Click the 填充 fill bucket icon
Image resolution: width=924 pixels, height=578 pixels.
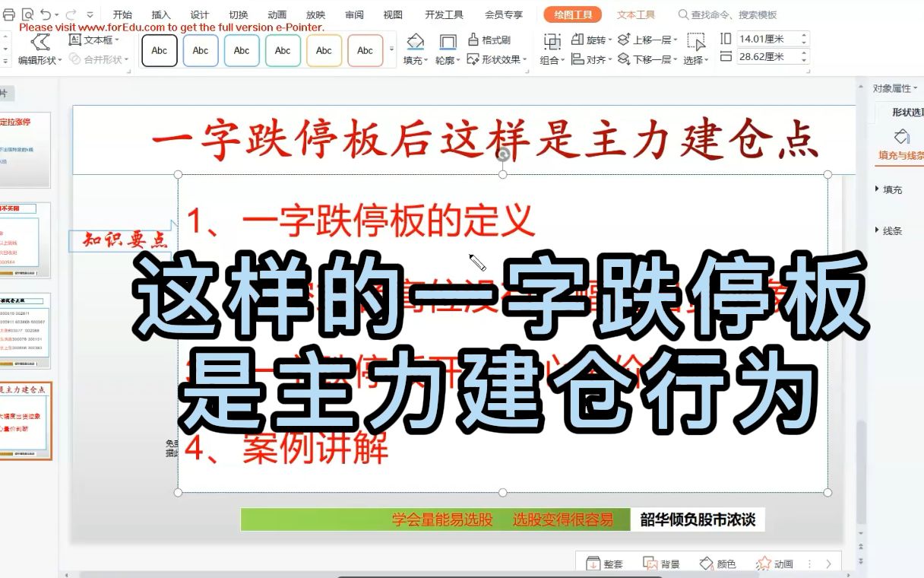[415, 42]
